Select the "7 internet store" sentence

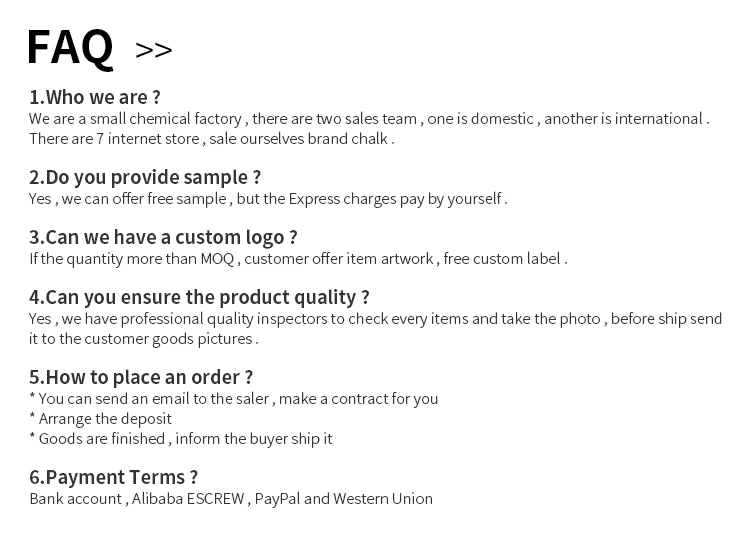[x=211, y=138]
